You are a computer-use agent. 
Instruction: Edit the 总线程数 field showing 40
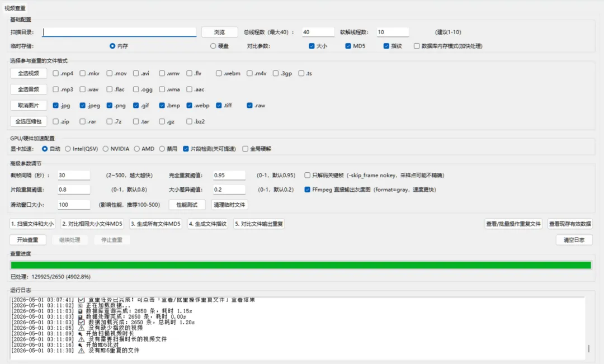pos(318,32)
